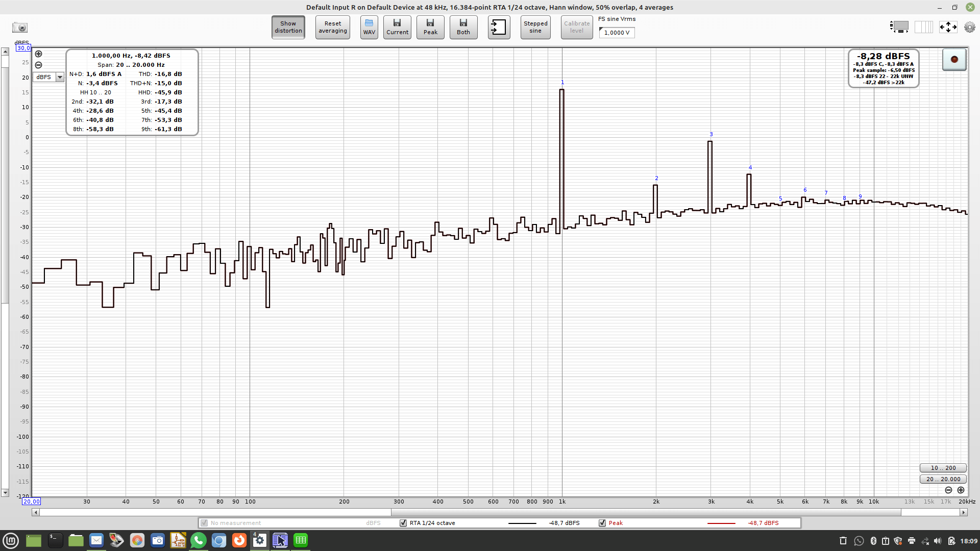
Task: Click the vertical scrollbar up arrow
Action: 5,52
